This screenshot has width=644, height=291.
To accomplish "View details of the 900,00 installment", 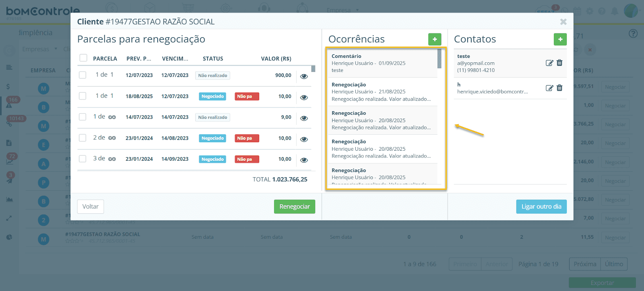I will (304, 76).
